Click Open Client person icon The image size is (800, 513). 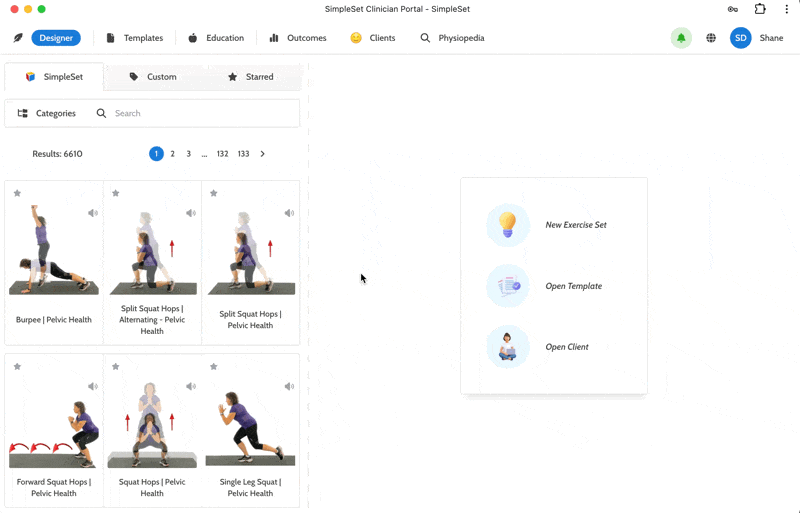508,347
